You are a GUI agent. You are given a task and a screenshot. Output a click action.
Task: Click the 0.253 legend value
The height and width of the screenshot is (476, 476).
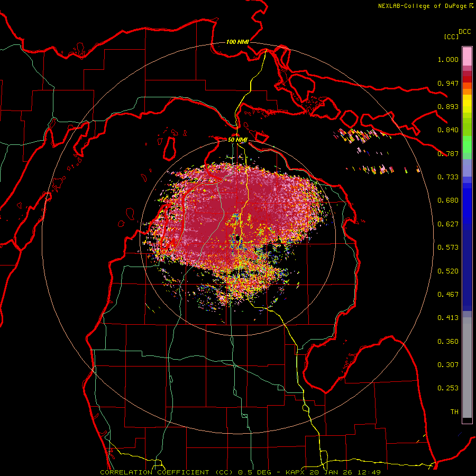pos(448,388)
